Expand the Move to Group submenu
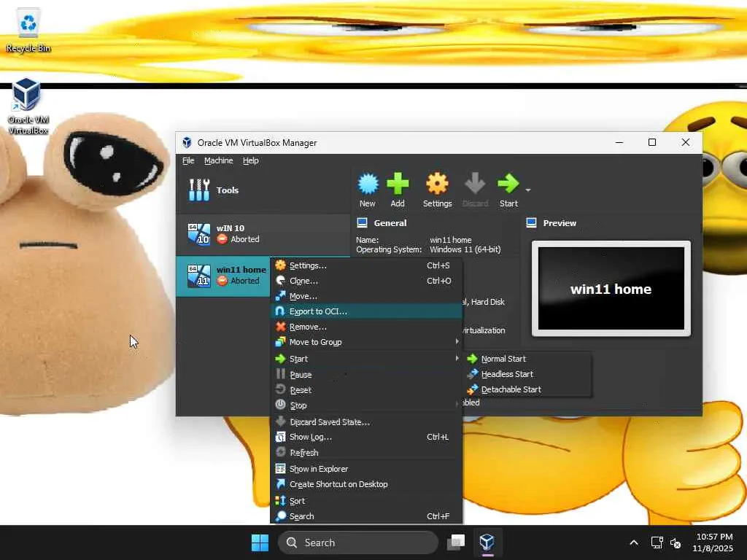Image resolution: width=747 pixels, height=560 pixels. point(366,343)
